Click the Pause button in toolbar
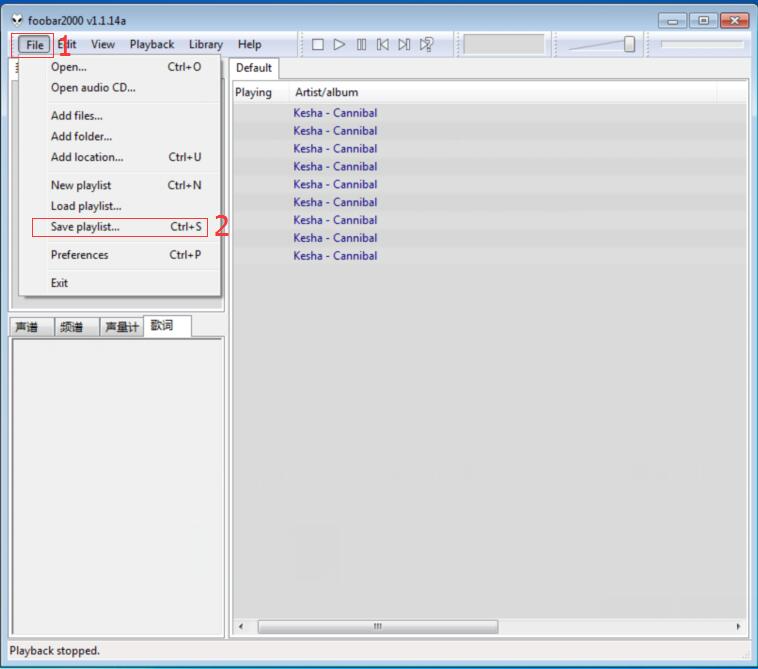Screen dimensions: 758x669 click(x=361, y=45)
